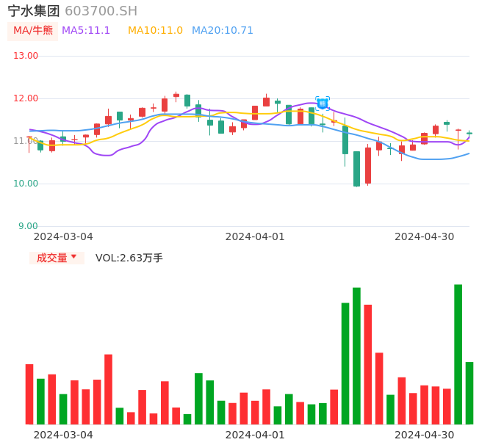Click the 9.00 price axis label
This screenshot has width=504, height=445.
[29, 226]
